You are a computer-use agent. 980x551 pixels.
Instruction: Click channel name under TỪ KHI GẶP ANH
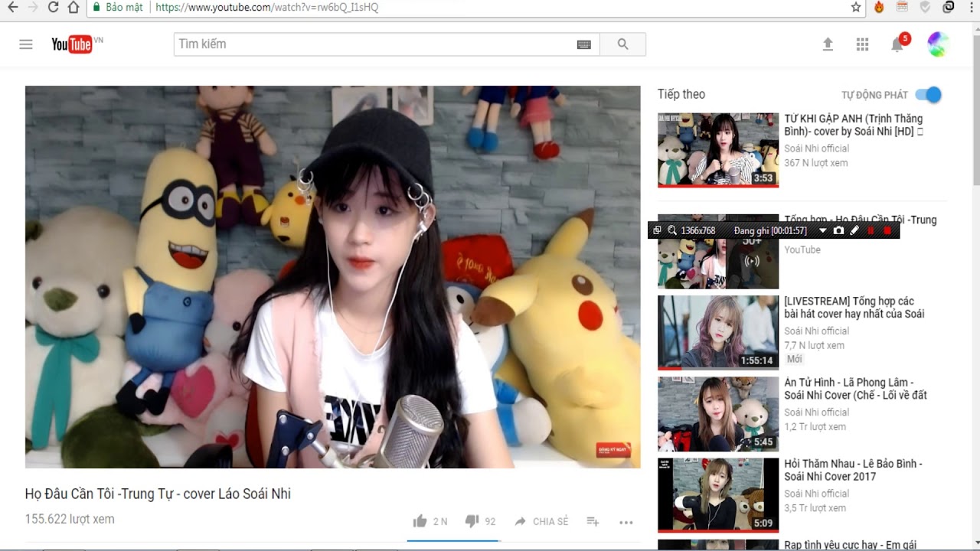click(x=817, y=148)
